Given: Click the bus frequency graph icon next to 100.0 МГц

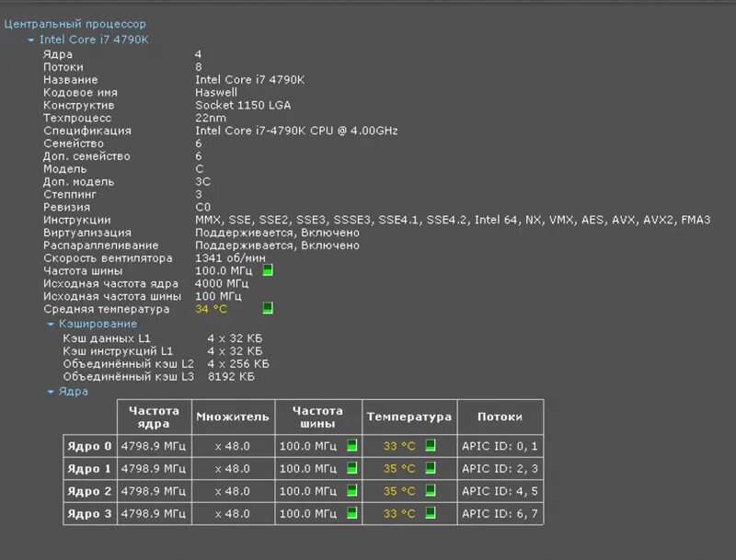Looking at the screenshot, I should tap(268, 270).
